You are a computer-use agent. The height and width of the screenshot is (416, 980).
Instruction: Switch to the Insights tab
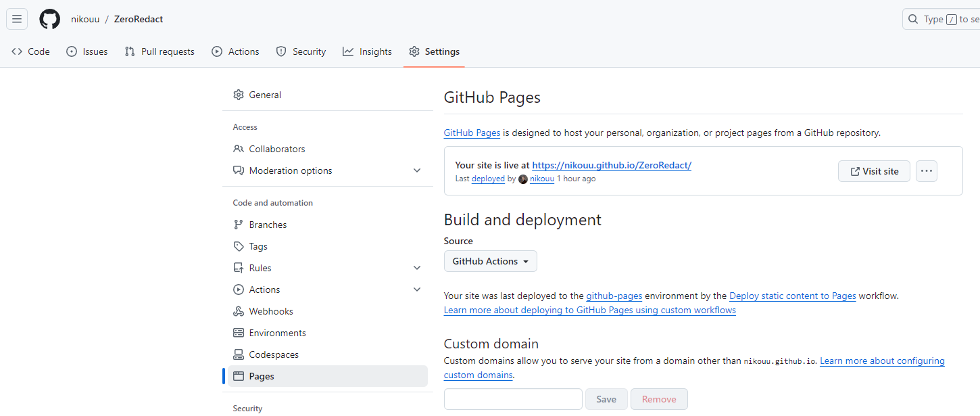[367, 51]
